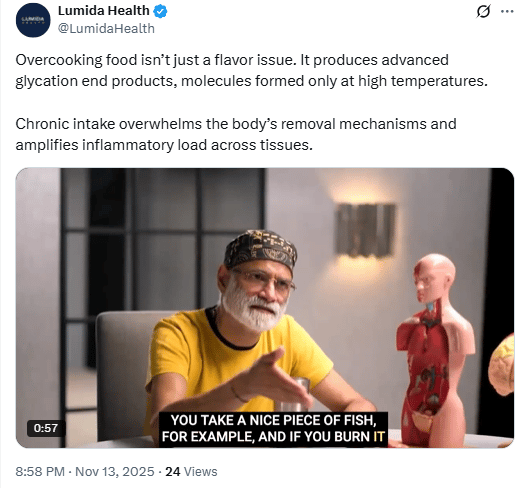Click the dark window panes in video
The width and height of the screenshot is (523, 488).
(160, 240)
